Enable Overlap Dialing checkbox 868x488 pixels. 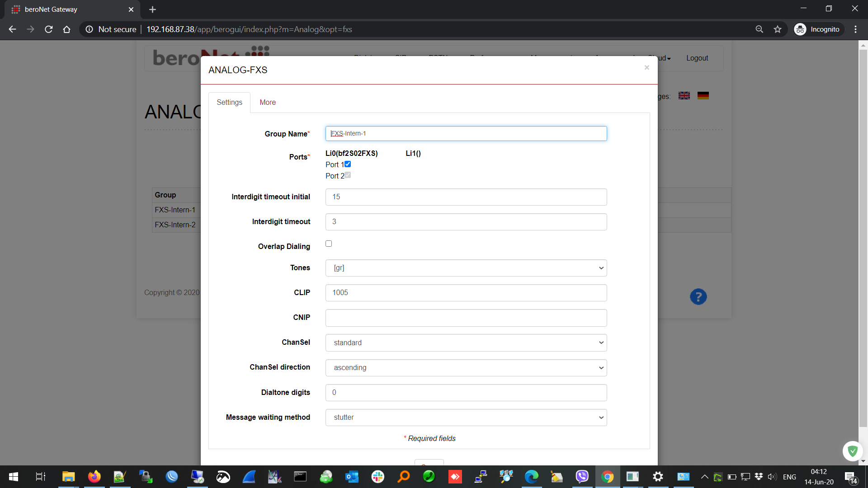[x=329, y=244]
